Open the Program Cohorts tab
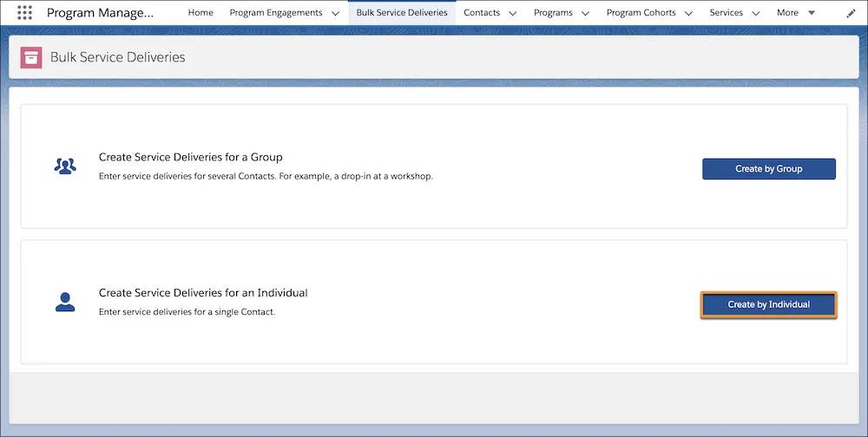 pos(641,13)
